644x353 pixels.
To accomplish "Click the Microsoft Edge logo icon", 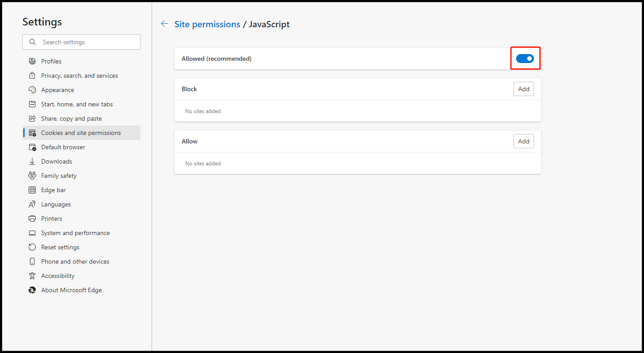I will pos(32,290).
